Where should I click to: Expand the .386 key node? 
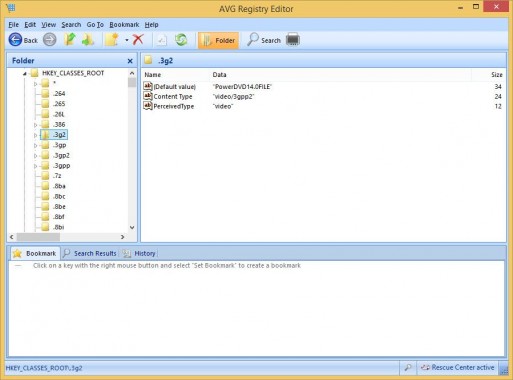pyautogui.click(x=36, y=125)
